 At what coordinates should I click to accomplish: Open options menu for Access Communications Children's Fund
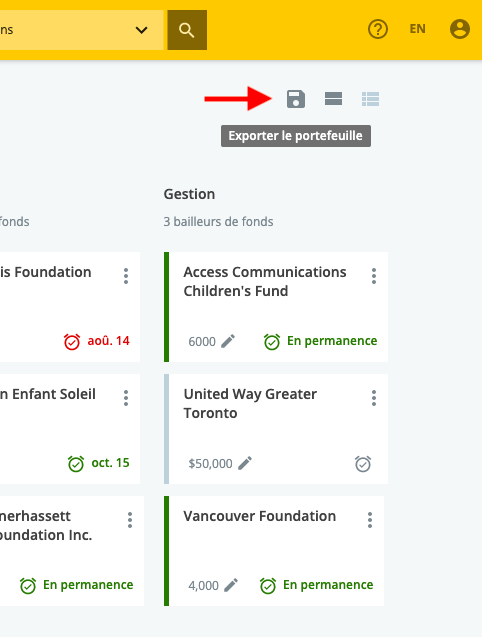[x=374, y=276]
